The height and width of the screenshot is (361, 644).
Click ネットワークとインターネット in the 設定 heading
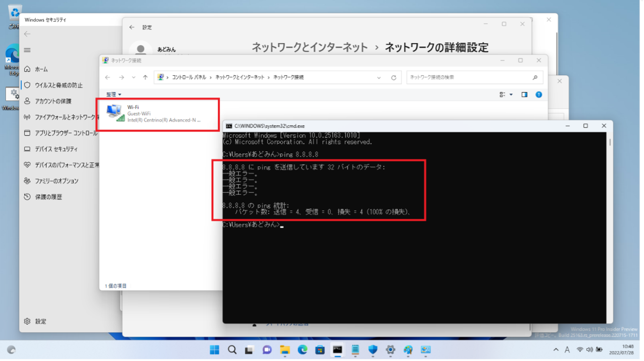pos(310,47)
